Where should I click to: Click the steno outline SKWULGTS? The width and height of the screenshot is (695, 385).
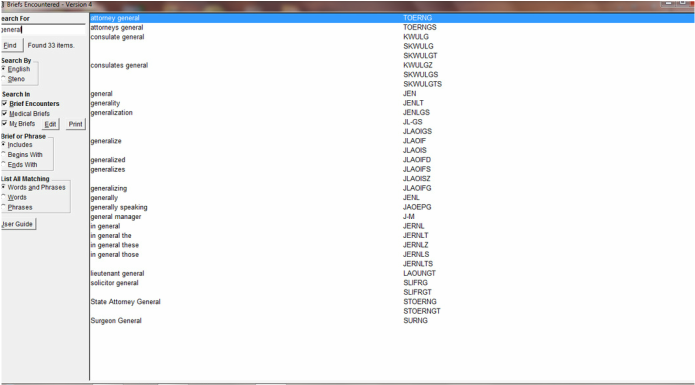pos(422,84)
